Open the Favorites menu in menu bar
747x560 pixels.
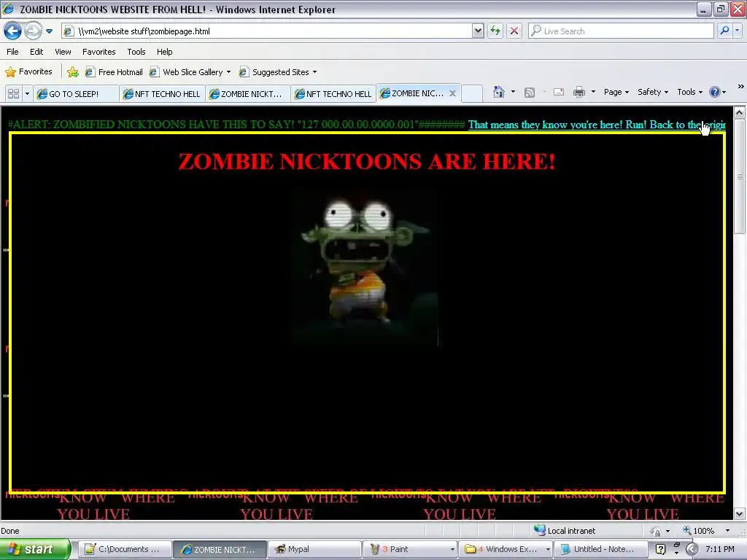pos(98,52)
